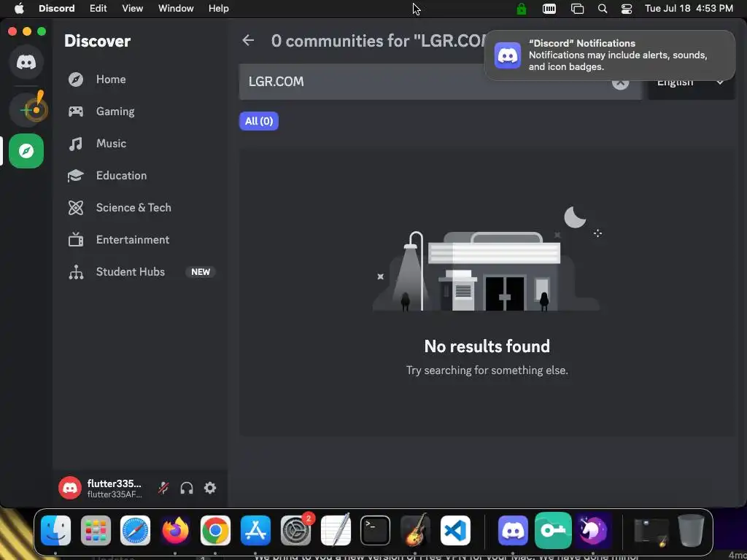
Task: Click the Add a Server plus icon
Action: (26, 110)
